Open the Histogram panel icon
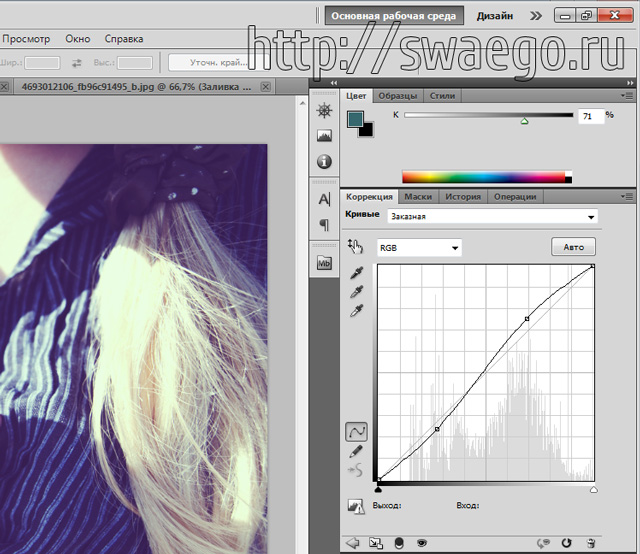Image resolution: width=640 pixels, height=554 pixels. point(324,136)
